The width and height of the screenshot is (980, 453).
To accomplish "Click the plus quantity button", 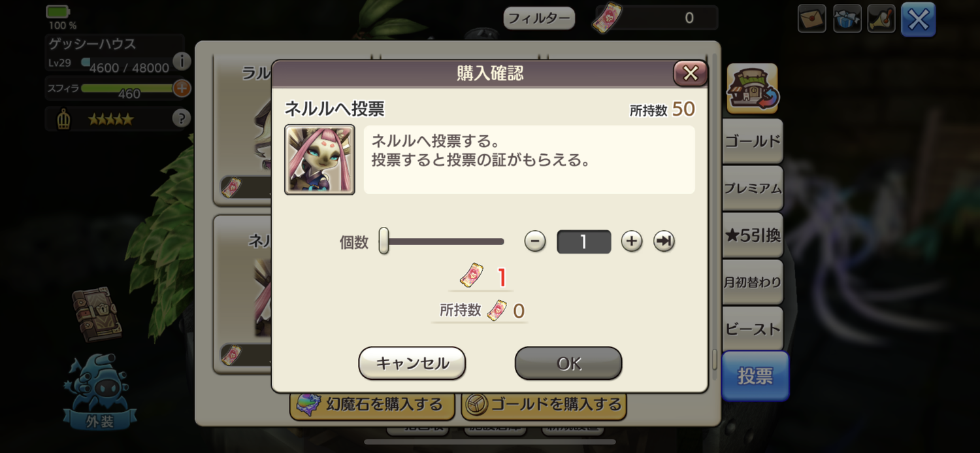I will point(631,242).
